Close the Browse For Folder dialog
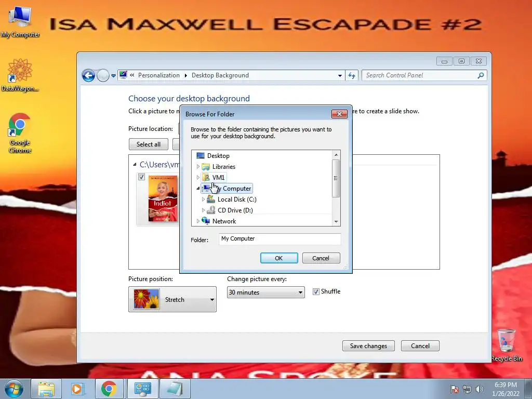The image size is (532, 399). click(x=339, y=114)
